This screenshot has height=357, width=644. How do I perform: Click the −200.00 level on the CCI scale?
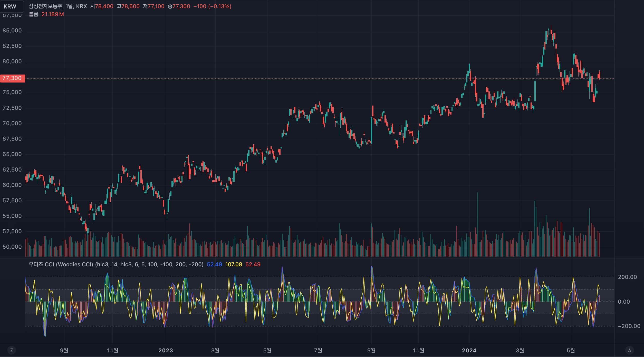pyautogui.click(x=629, y=326)
